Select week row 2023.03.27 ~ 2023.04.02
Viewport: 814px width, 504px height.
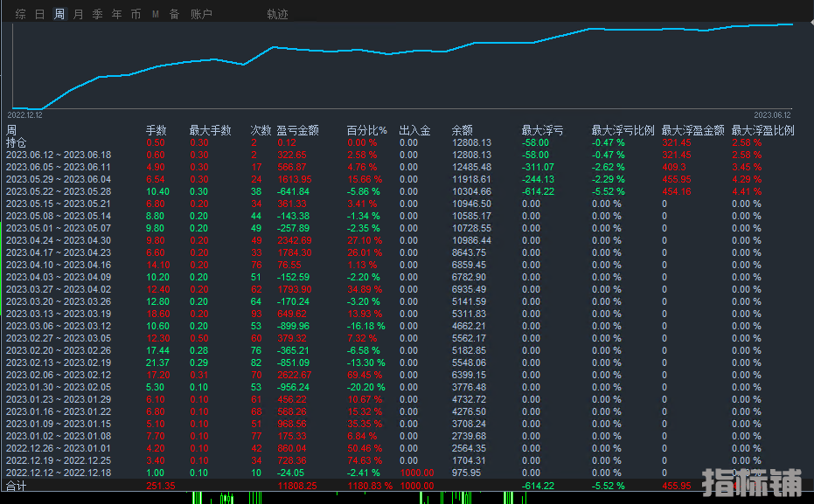tap(59, 289)
